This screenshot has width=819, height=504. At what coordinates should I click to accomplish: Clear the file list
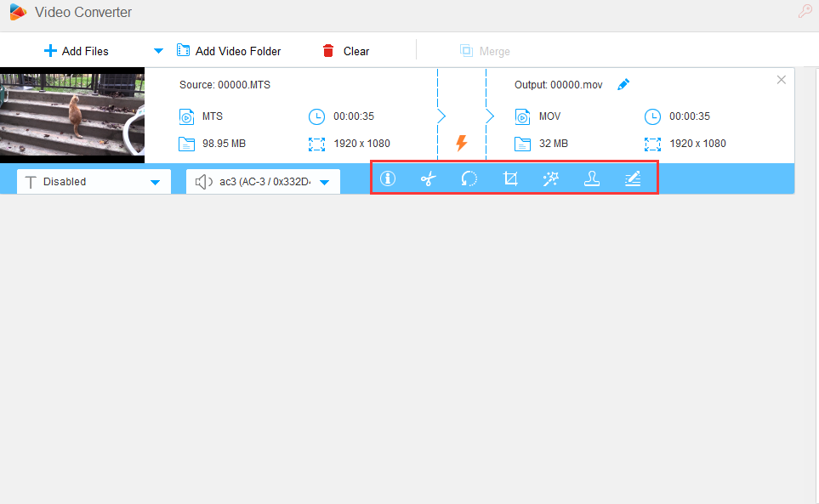(346, 51)
